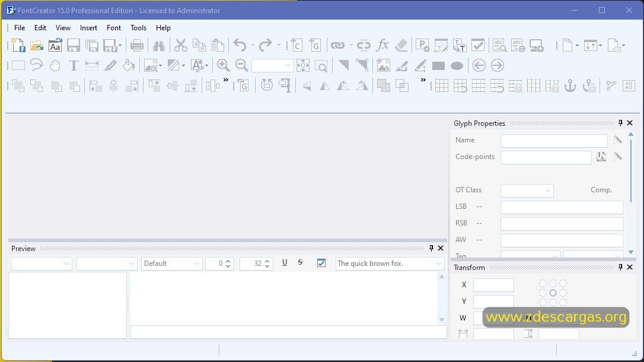This screenshot has height=362, width=644.
Task: Open the Font menu
Action: [x=114, y=28]
